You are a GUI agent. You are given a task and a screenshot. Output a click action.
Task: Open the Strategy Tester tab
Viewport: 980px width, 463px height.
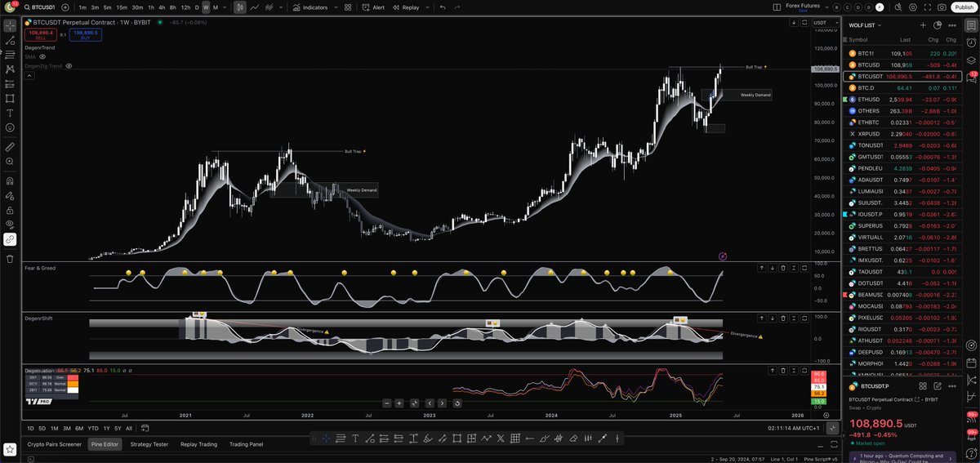pyautogui.click(x=149, y=444)
